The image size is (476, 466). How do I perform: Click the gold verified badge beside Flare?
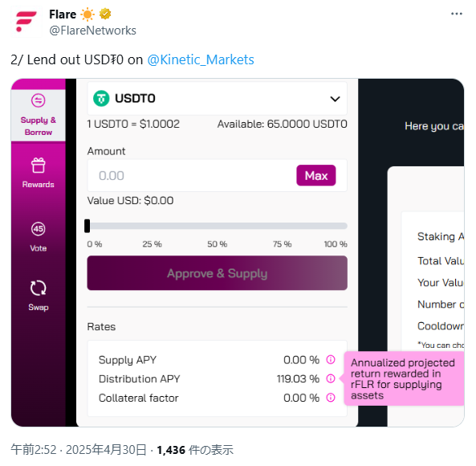coord(105,14)
